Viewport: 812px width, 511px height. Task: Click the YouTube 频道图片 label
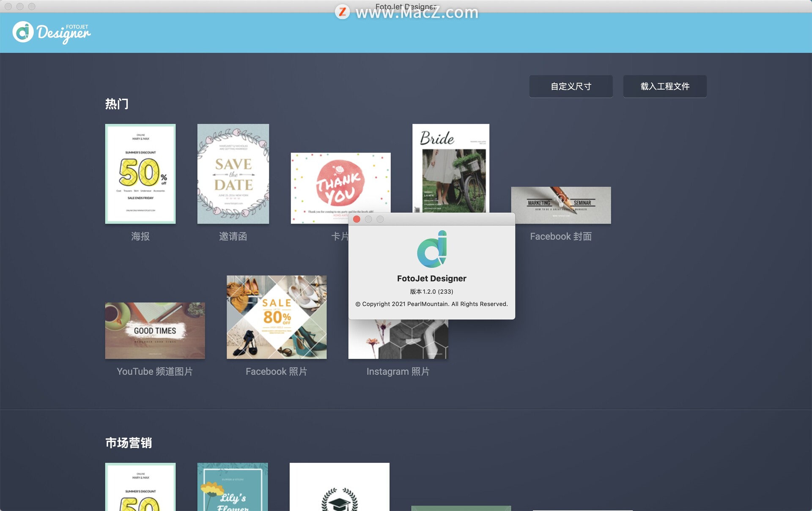click(155, 372)
